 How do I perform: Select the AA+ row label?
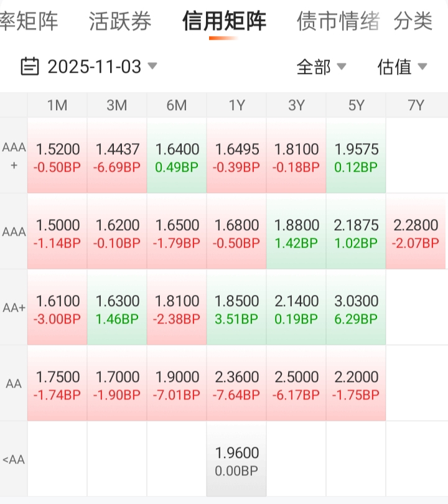click(x=14, y=309)
